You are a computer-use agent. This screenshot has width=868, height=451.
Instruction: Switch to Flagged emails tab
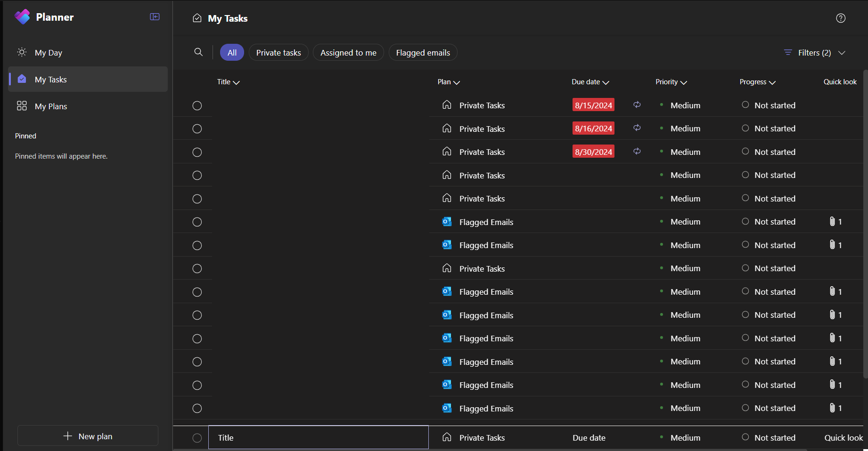tap(423, 53)
